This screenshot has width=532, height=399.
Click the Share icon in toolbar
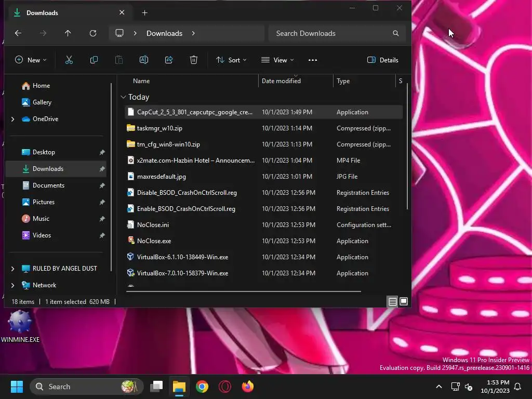click(x=169, y=60)
